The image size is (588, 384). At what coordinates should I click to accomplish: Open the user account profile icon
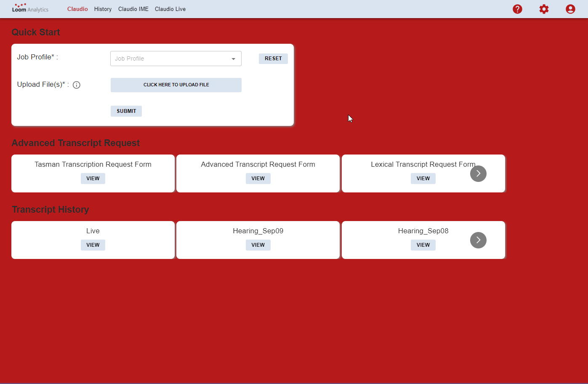570,9
